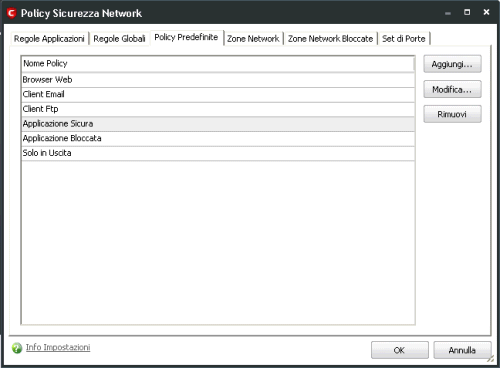
Task: Cancel with the Annulla button
Action: [x=462, y=350]
